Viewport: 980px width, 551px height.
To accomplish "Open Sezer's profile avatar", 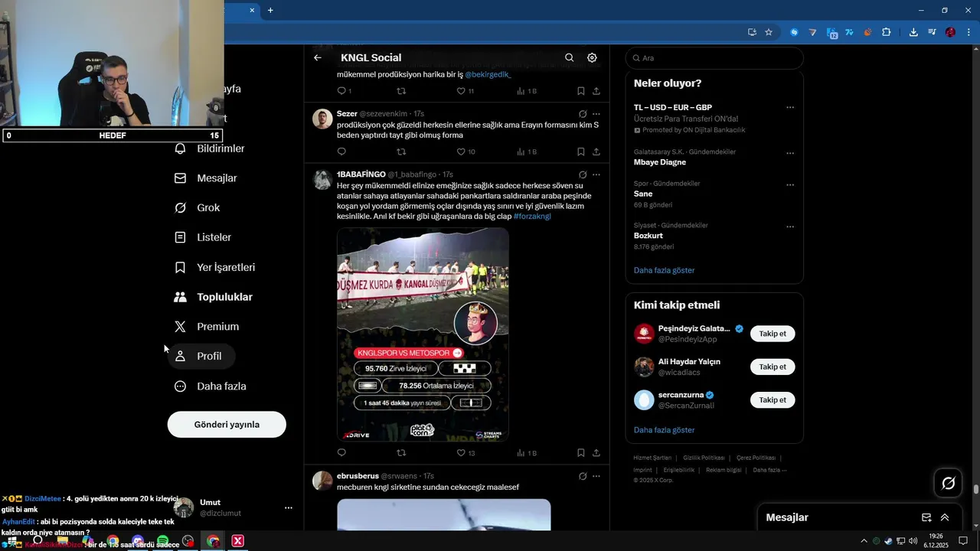I will [x=322, y=119].
